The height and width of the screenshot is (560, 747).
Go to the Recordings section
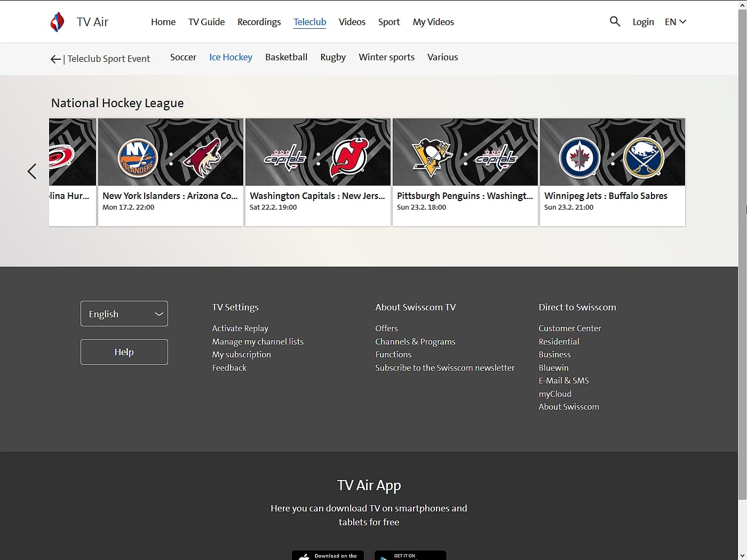pyautogui.click(x=259, y=22)
